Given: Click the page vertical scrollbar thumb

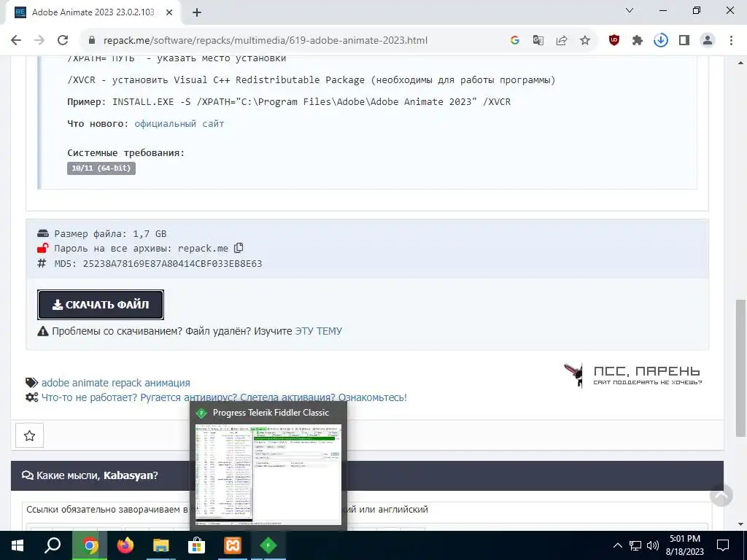Looking at the screenshot, I should point(740,367).
